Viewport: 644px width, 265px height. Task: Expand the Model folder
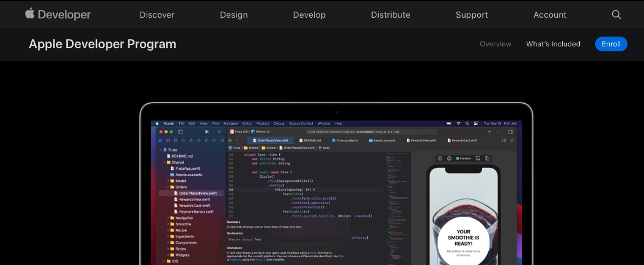168,181
